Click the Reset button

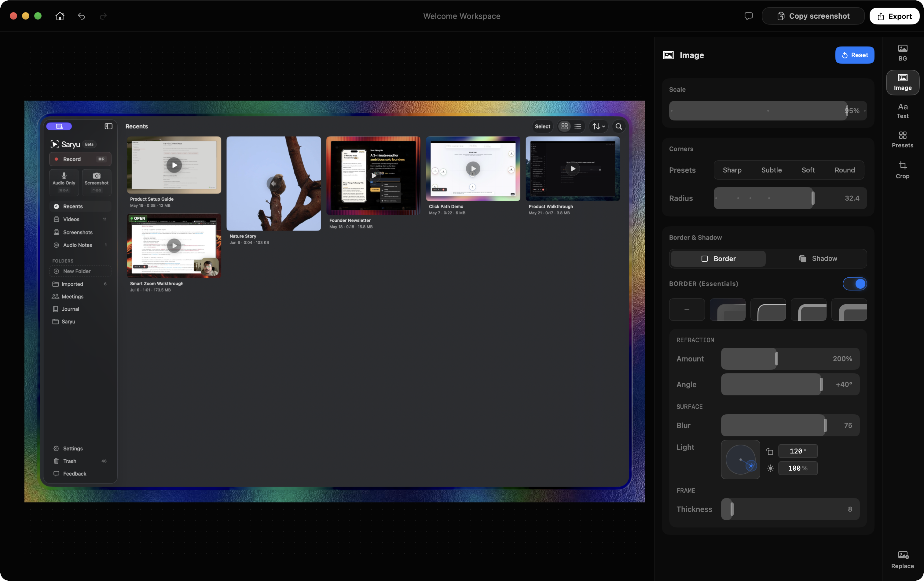pos(855,55)
